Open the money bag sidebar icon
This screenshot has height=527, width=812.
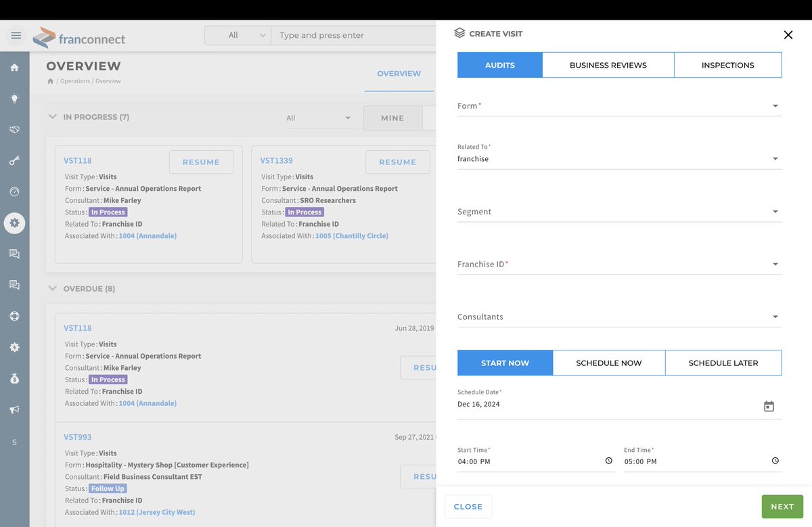coord(14,378)
